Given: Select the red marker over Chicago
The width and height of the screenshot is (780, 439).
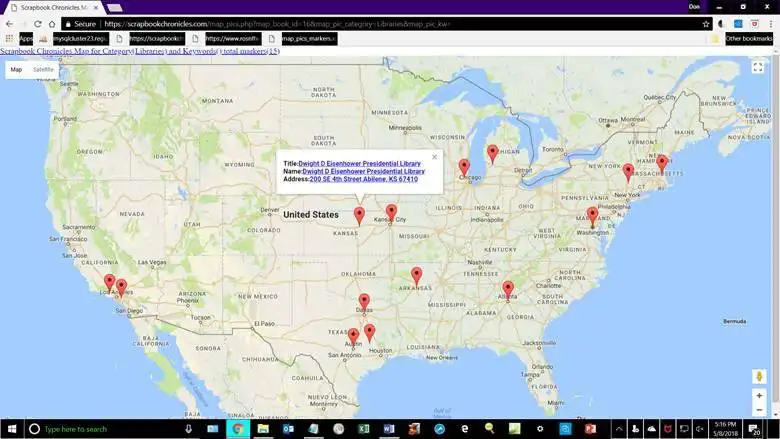Looking at the screenshot, I should [464, 168].
